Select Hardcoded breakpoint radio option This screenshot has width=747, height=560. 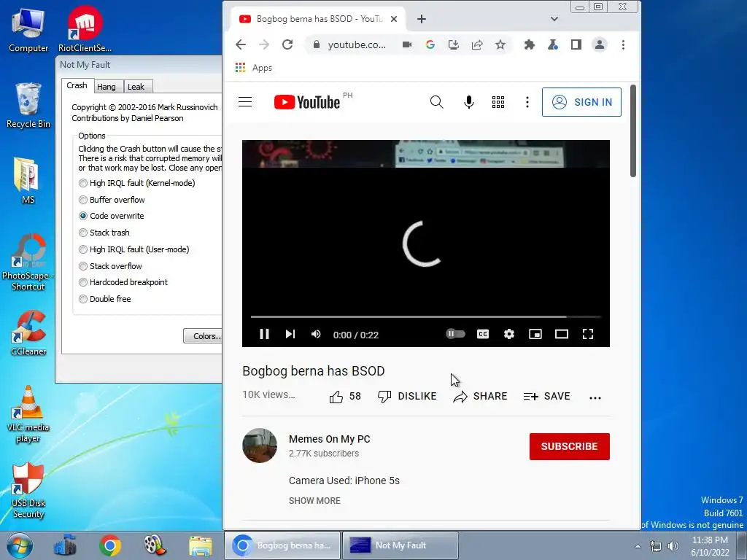coord(123,282)
